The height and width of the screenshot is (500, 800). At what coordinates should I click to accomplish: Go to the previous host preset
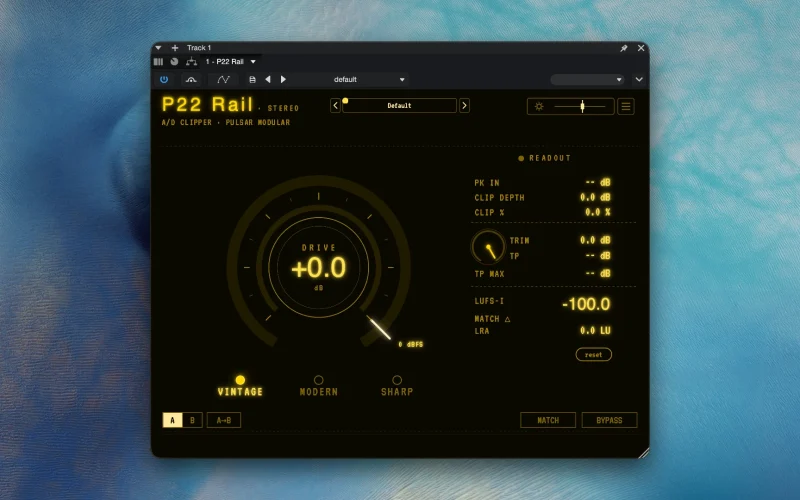tap(268, 80)
